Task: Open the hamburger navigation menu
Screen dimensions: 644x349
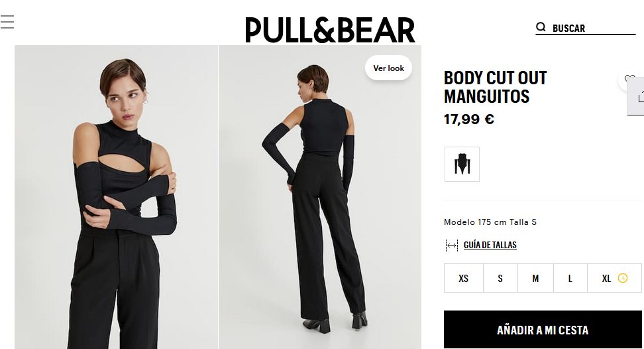Action: 7,22
